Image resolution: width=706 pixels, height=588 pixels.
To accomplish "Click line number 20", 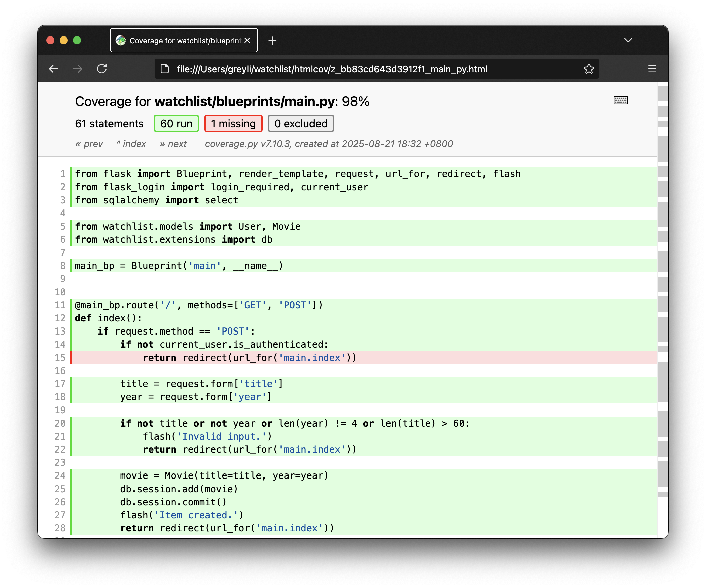I will pos(60,423).
